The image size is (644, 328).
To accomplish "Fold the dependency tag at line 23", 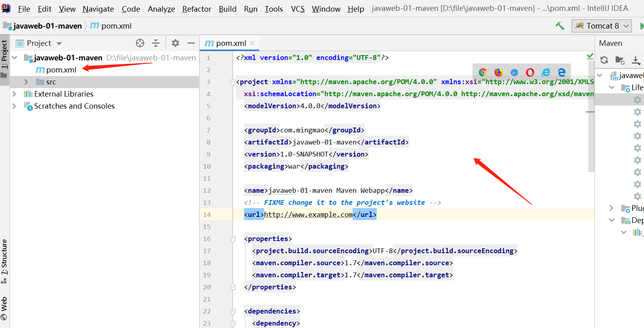I will point(233,324).
